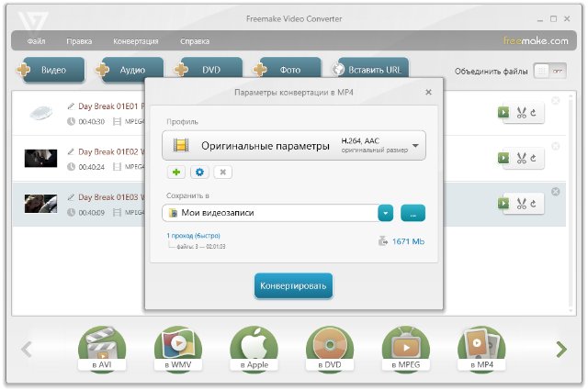Viewport: 588px width, 390px height.
Task: Rename Day Break 01E01 via its pencil icon
Action: point(71,106)
